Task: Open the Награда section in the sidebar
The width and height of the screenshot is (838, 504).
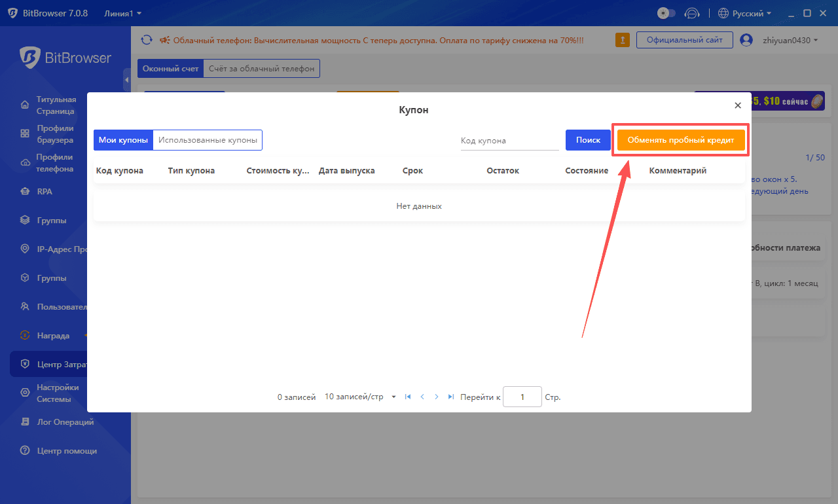Action: (52, 335)
